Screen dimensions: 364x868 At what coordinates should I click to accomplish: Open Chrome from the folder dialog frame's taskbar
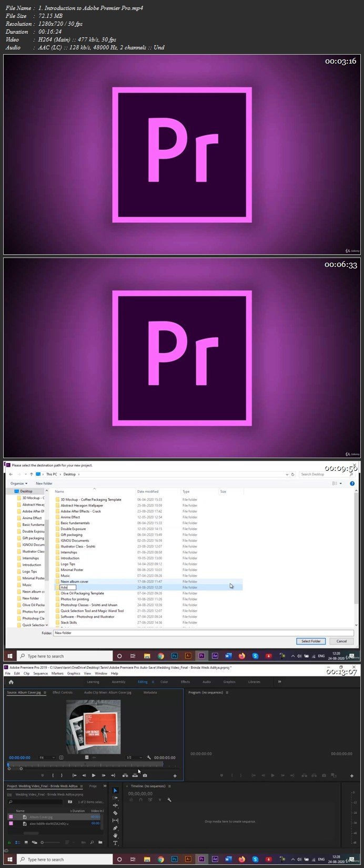pyautogui.click(x=161, y=656)
